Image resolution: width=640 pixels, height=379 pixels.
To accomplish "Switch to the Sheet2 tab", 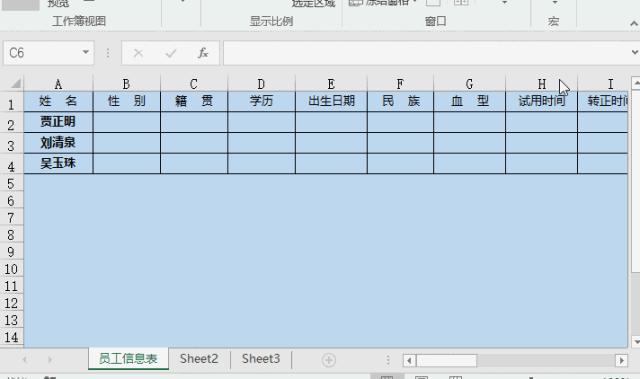I will pos(199,359).
